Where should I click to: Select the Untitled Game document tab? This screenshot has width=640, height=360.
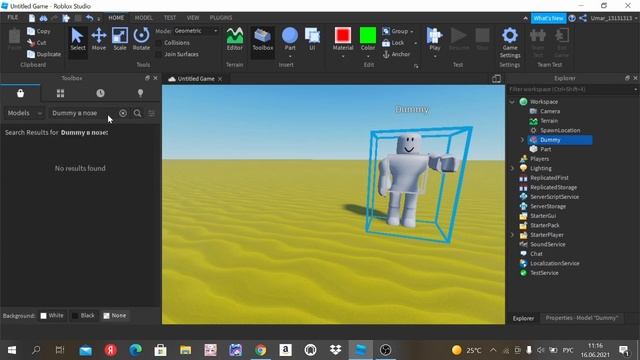pyautogui.click(x=196, y=79)
